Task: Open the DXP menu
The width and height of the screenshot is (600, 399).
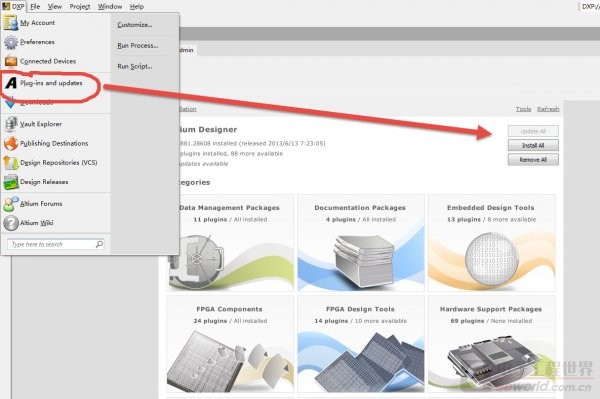Action: pos(13,7)
